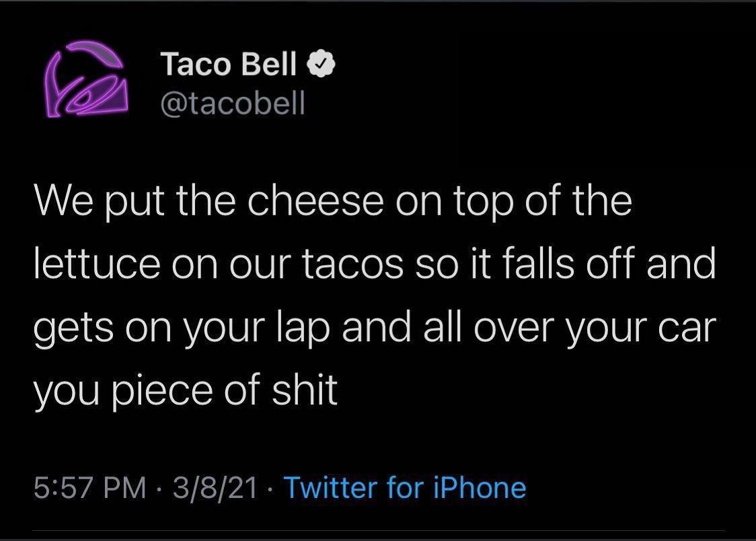Click the tweet line starting "gets on your lap"
This screenshot has height=541, width=756.
pyautogui.click(x=372, y=328)
